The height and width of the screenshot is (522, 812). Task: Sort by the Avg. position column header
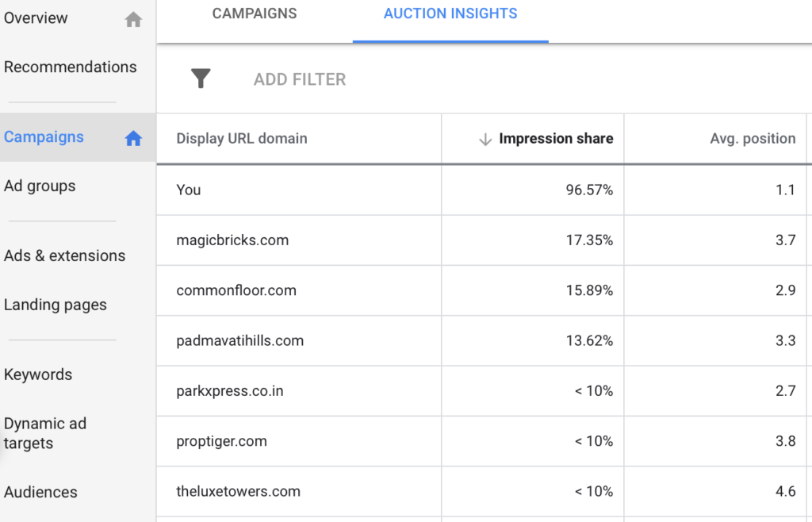coord(752,138)
